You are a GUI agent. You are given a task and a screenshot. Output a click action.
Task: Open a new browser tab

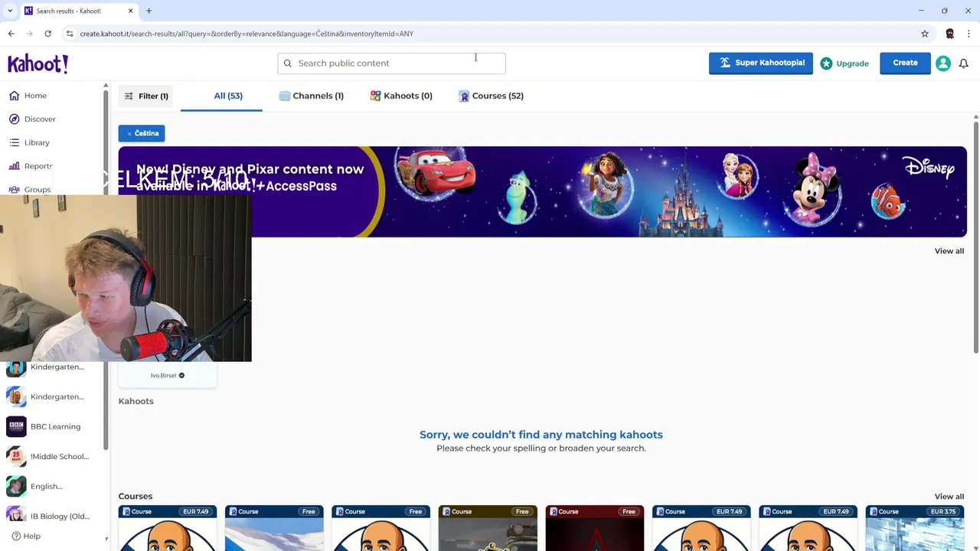click(x=149, y=11)
